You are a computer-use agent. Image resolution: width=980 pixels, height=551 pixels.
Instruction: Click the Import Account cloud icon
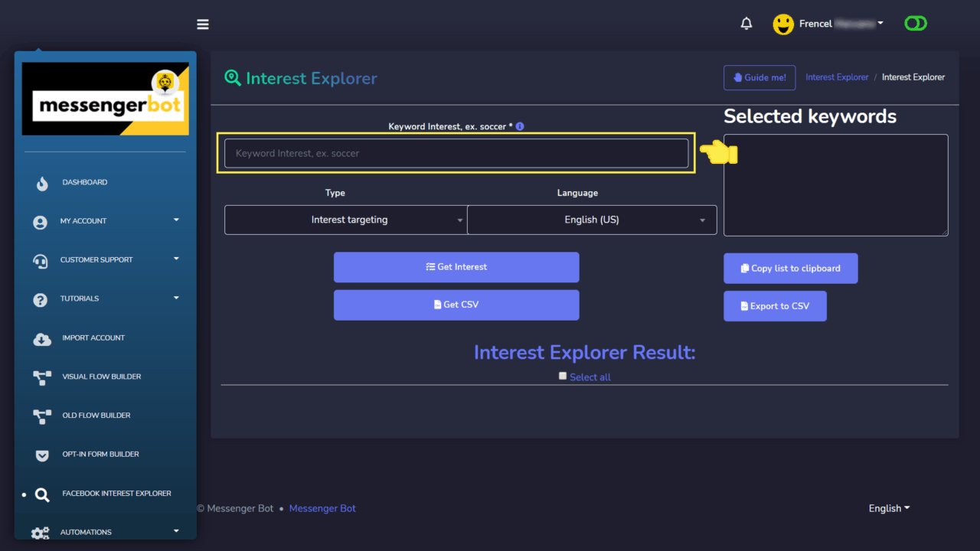tap(42, 337)
